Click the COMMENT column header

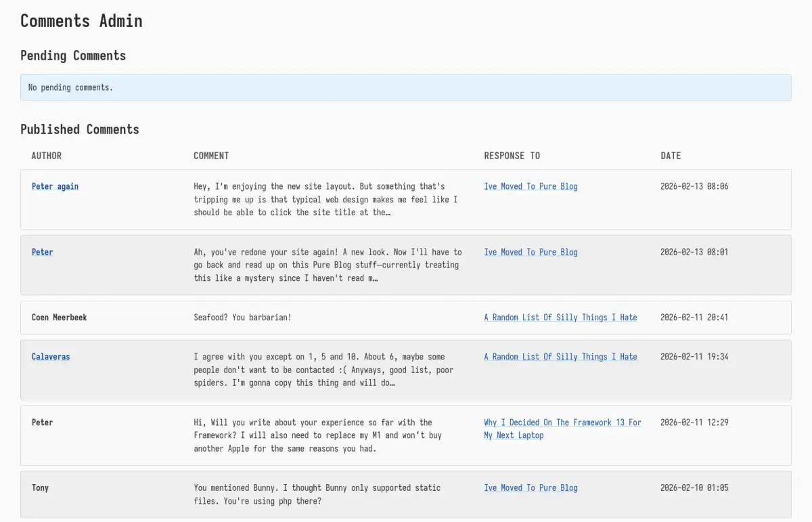211,156
